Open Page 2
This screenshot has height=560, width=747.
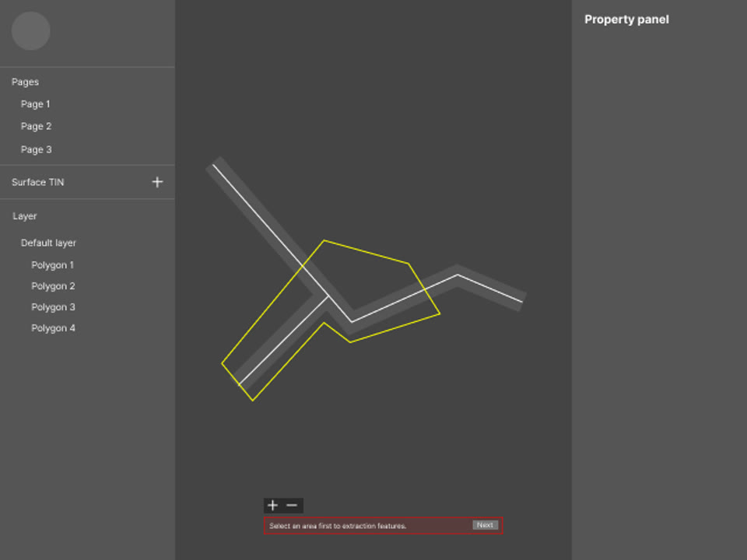tap(37, 126)
